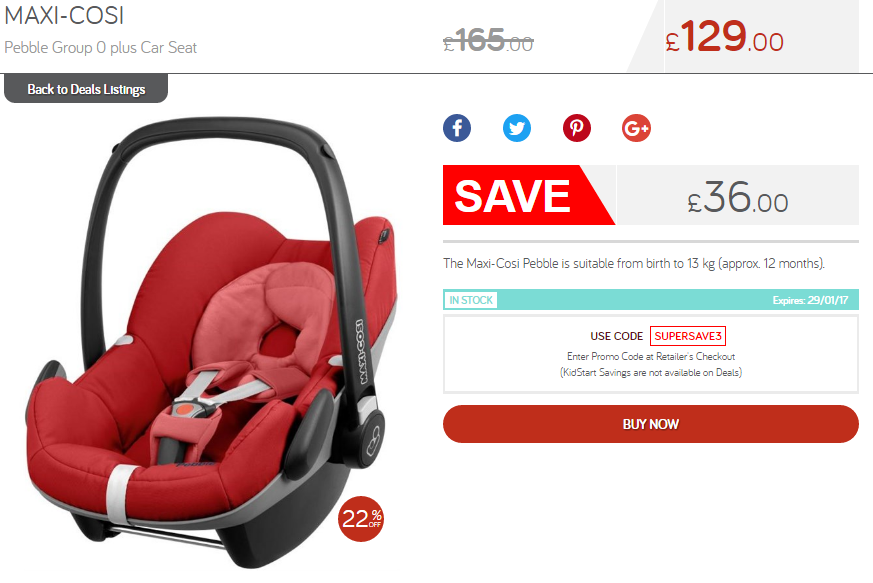Click the 22% off discount badge
This screenshot has height=583, width=873.
click(x=361, y=519)
